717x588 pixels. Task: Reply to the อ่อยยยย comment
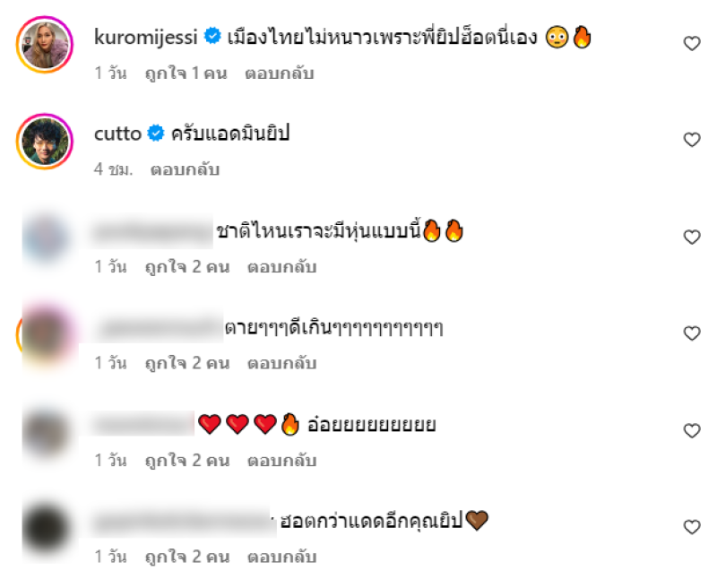pos(281,460)
